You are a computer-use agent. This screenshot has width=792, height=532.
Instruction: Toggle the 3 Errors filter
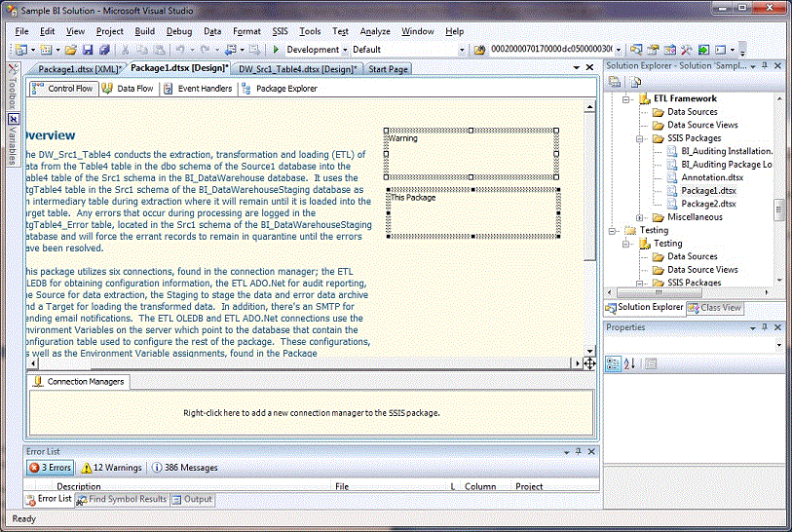click(x=50, y=468)
